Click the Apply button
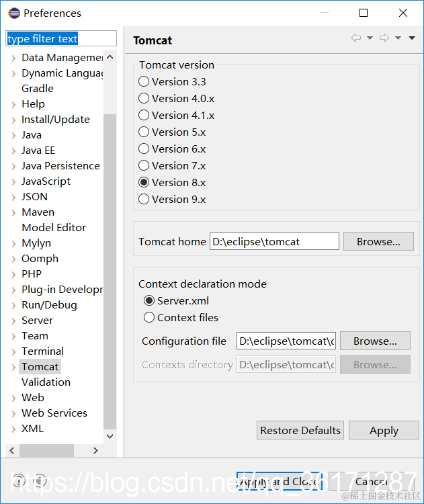The width and height of the screenshot is (424, 504). pos(384,430)
